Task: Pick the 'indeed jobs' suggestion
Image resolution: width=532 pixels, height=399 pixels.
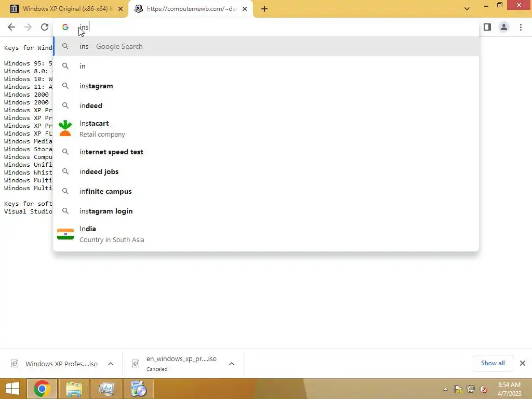Action: pyautogui.click(x=267, y=171)
